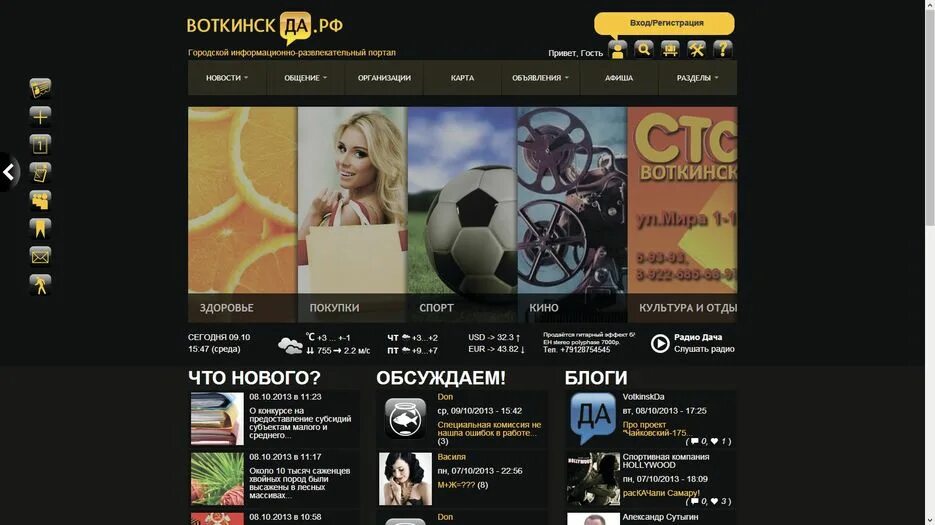
Task: Open the АФИША menu item
Action: 619,78
